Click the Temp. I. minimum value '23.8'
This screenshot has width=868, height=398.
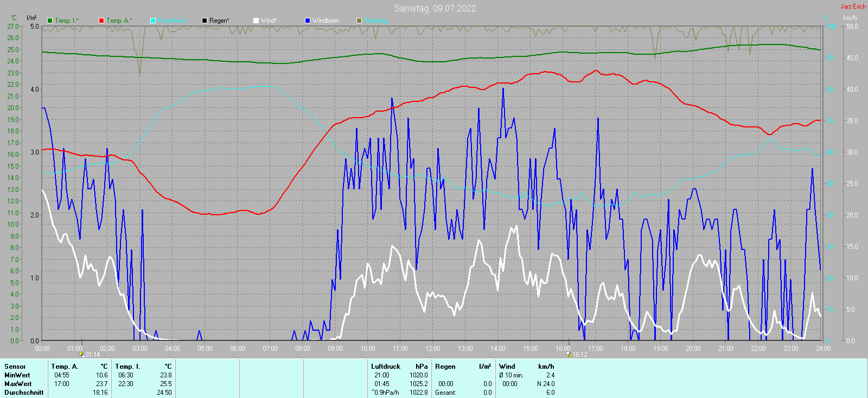click(166, 375)
